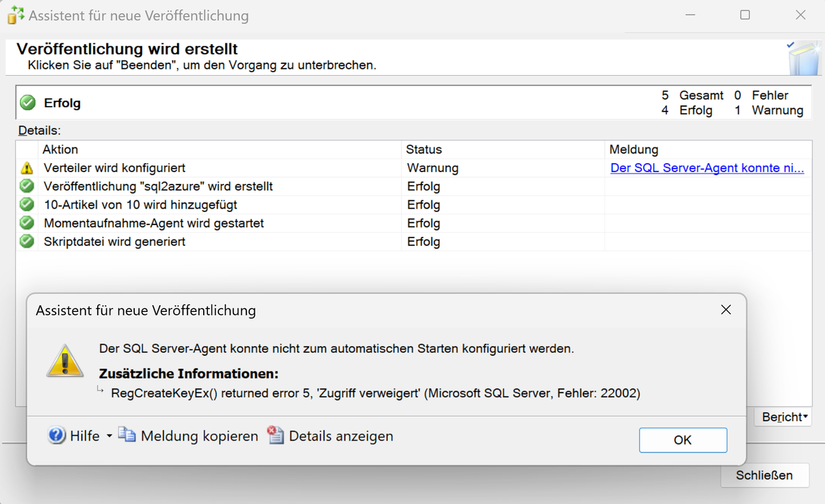Open the Bericht dropdown

[x=784, y=417]
